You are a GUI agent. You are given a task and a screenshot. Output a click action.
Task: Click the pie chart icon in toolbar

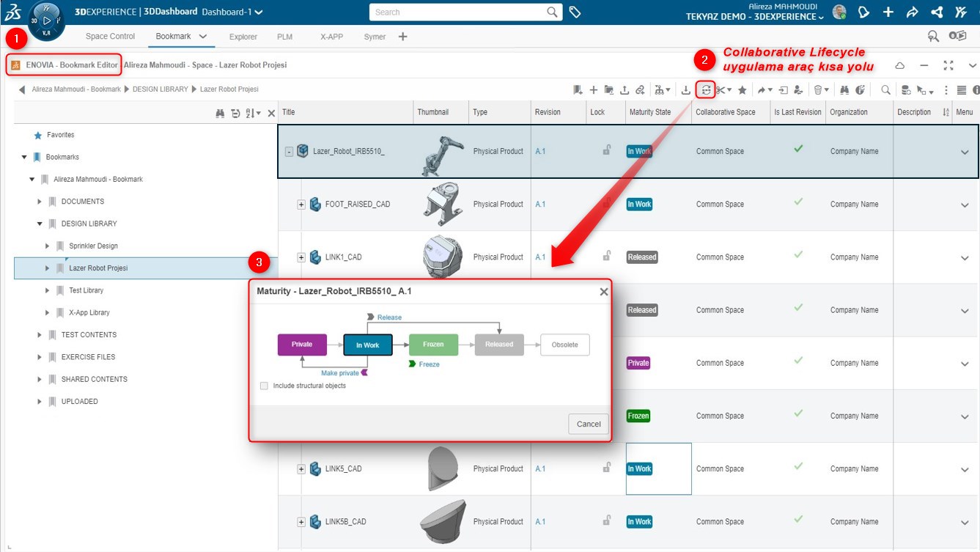coord(860,89)
